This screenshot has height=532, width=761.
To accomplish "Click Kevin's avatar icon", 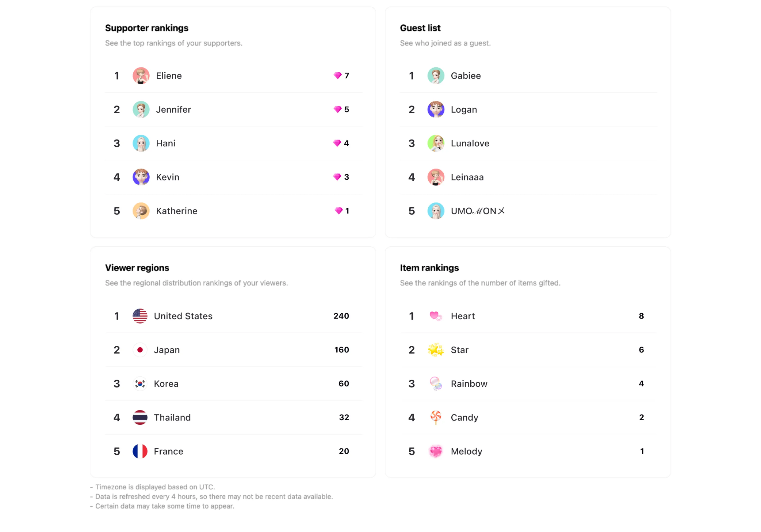I will (x=141, y=177).
